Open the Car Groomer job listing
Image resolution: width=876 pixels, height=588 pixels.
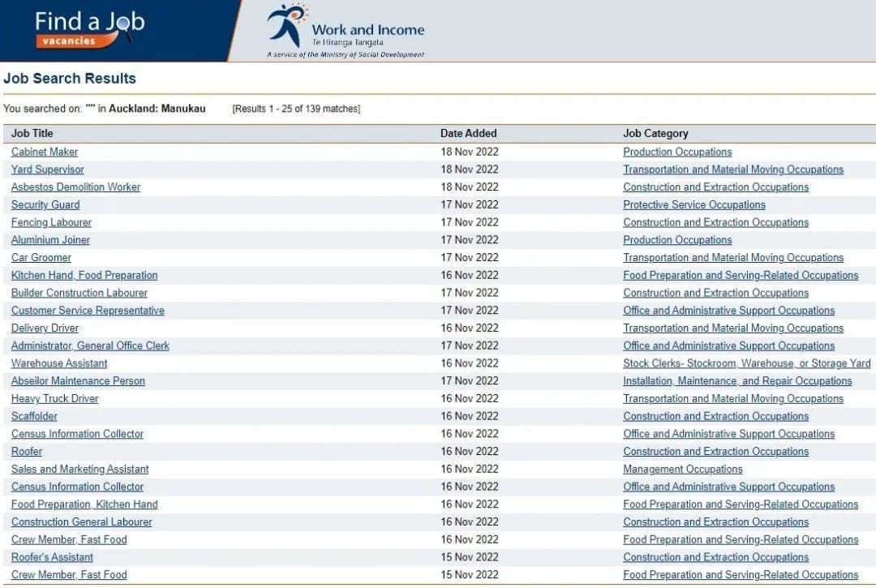coord(41,257)
